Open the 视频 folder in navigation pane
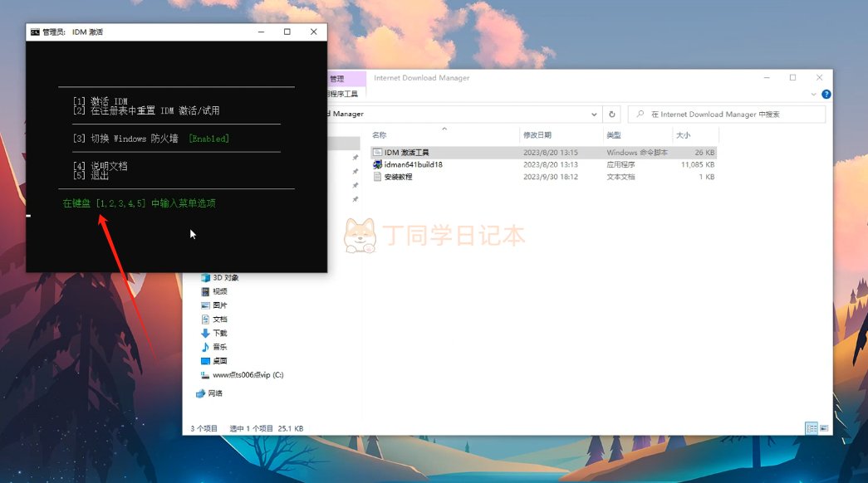 [x=219, y=291]
